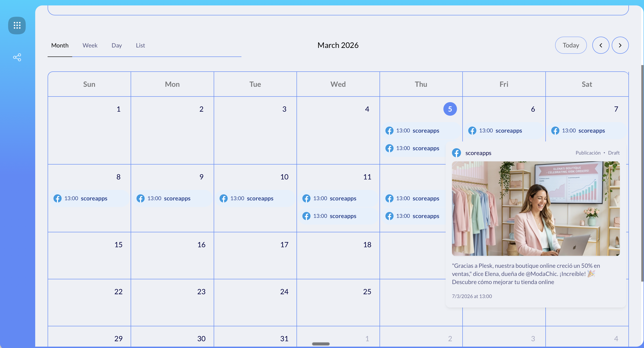Select the Month view tab
Image resolution: width=644 pixels, height=348 pixels.
coord(60,45)
